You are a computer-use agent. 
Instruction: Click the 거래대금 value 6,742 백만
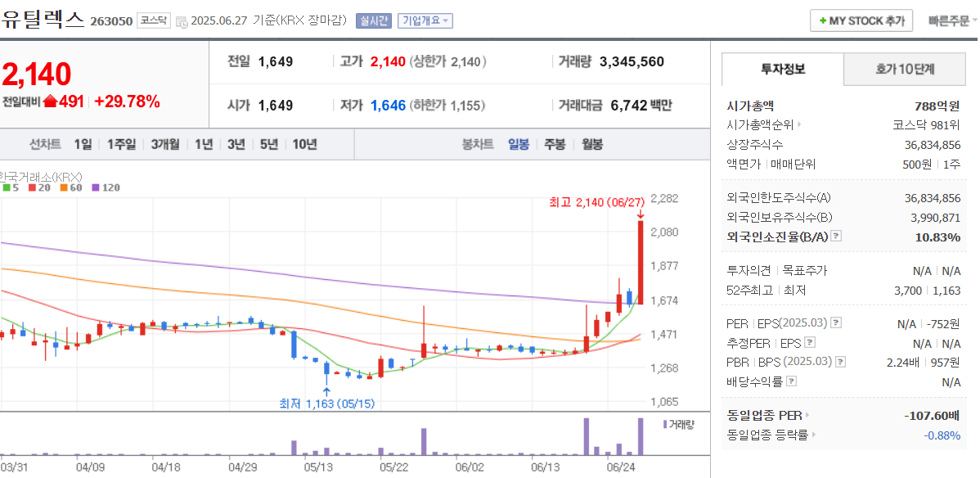point(641,105)
